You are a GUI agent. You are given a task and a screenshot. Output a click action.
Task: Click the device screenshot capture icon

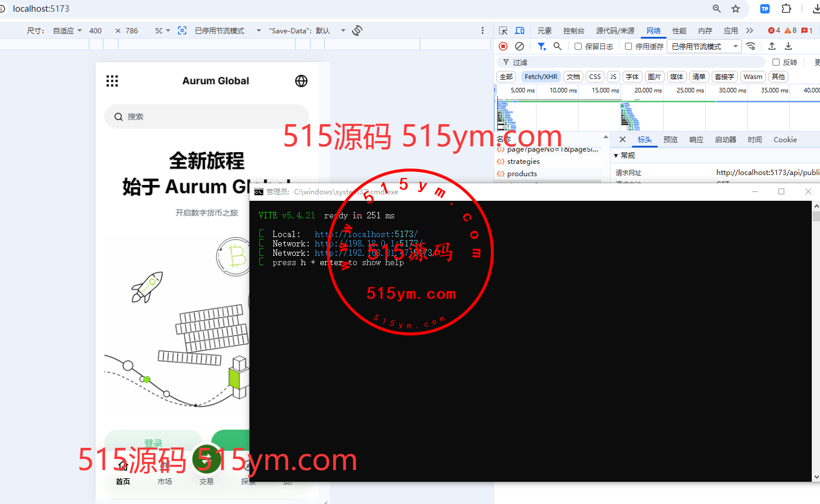point(182,30)
